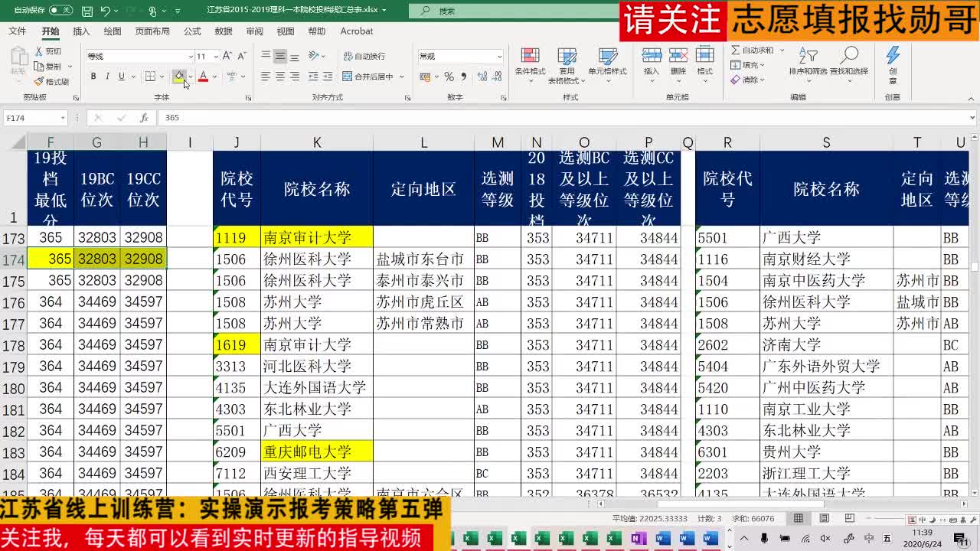Select cell 南京审计大学 in row 173

pos(317,237)
